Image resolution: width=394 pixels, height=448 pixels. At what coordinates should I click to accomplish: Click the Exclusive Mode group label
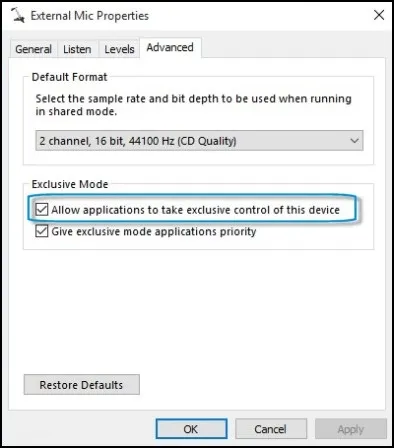(70, 184)
